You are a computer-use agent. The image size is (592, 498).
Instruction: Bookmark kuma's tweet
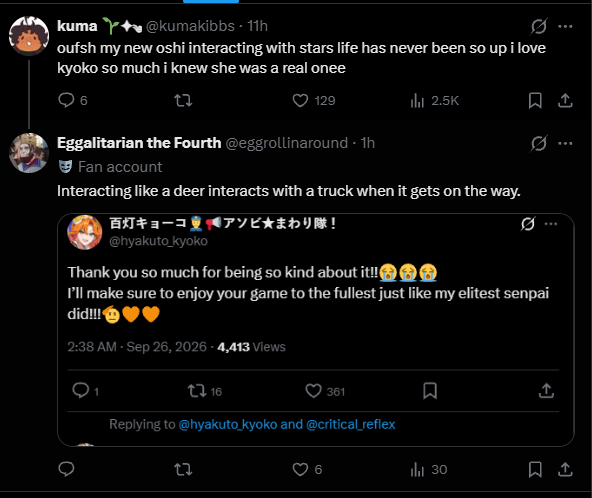pyautogui.click(x=535, y=100)
